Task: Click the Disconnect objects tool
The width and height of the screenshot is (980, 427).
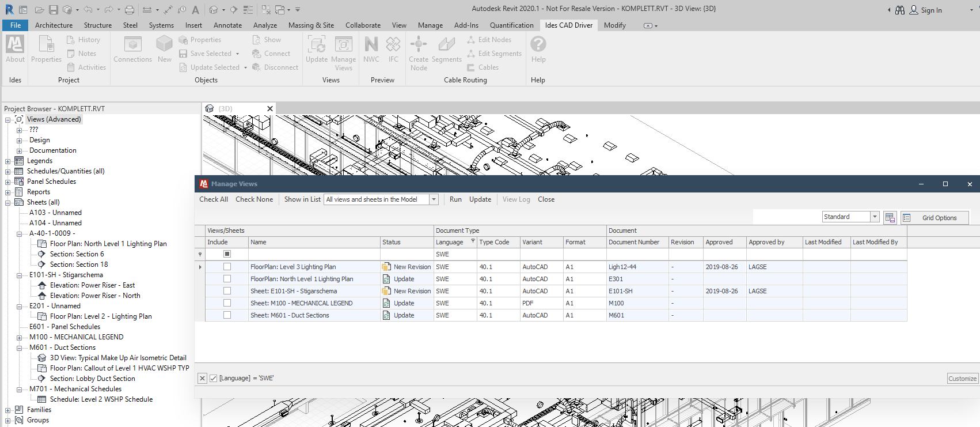Action: pyautogui.click(x=275, y=67)
